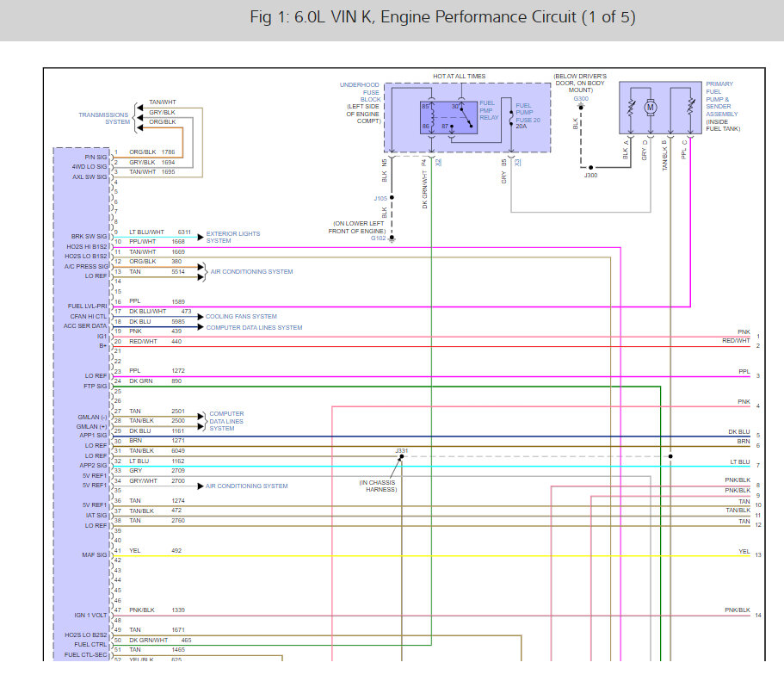Screen dimensions: 784x681
Task: Click the YEL label at right edge
Action: point(744,551)
